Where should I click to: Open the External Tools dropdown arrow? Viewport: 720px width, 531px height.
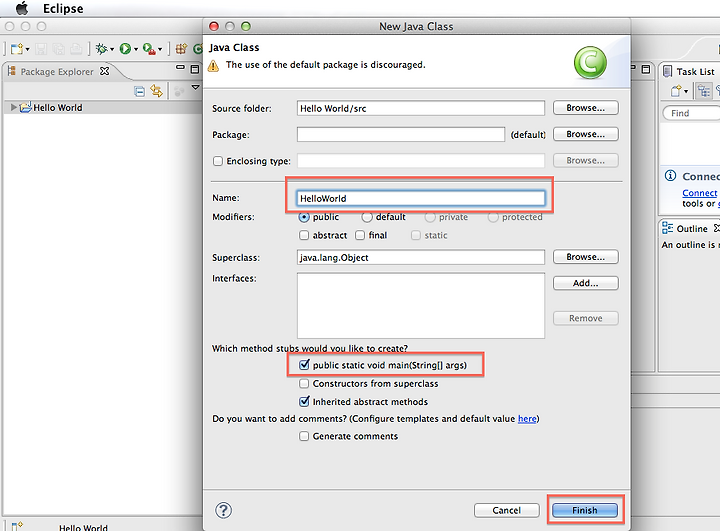(x=160, y=49)
